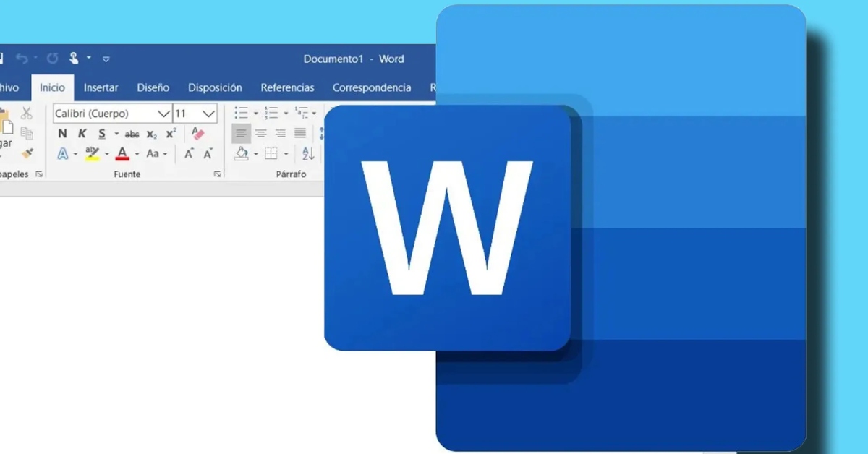Click the Aa change case button
This screenshot has height=454, width=868.
153,154
